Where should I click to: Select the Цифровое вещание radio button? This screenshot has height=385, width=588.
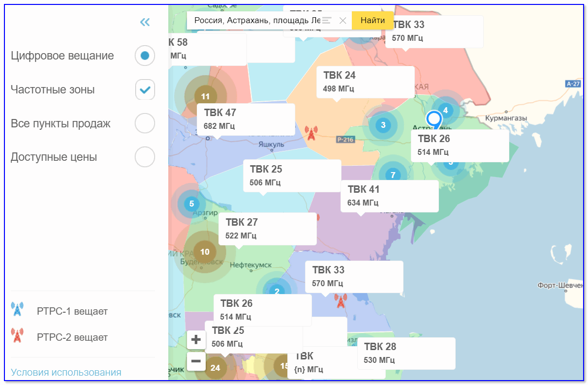(x=145, y=56)
